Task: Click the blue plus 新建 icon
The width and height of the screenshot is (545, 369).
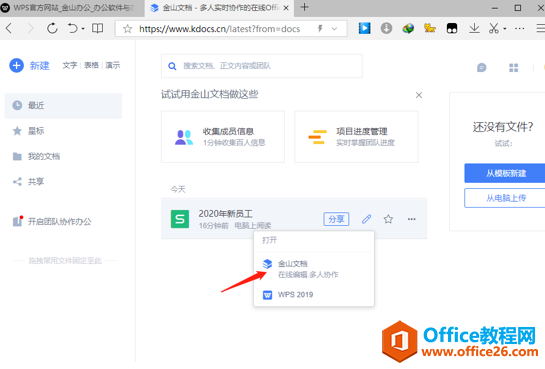Action: (x=16, y=65)
